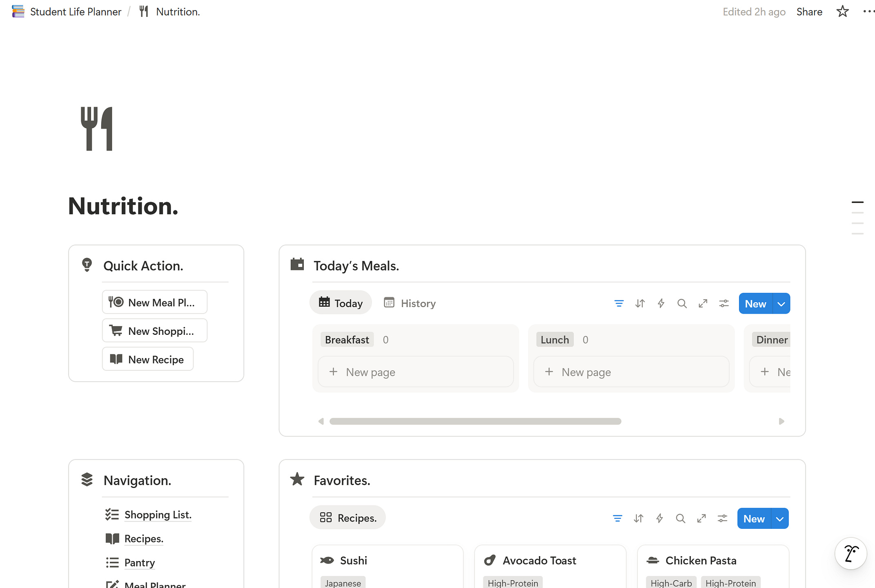Image resolution: width=875 pixels, height=588 pixels.
Task: Click the sort icon in Favorites
Action: (639, 518)
